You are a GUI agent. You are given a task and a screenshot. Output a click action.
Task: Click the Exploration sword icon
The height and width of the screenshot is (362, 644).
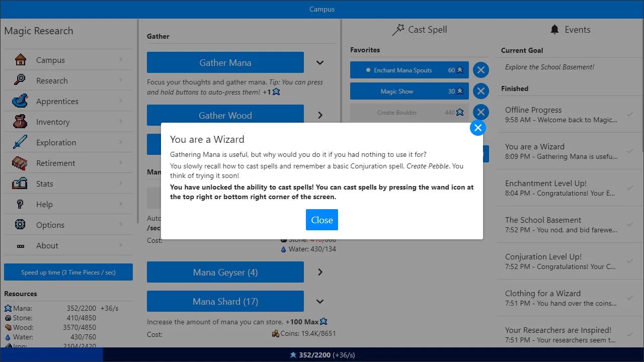coord(20,142)
